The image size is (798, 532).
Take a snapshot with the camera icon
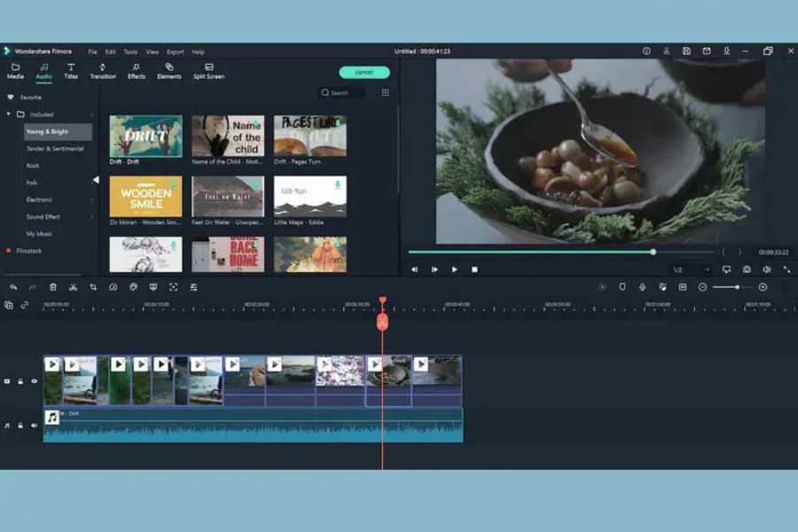click(747, 270)
